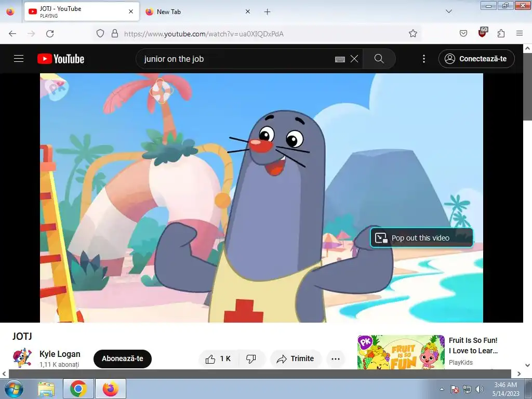Open YouTube settings three-dot menu

[424, 59]
